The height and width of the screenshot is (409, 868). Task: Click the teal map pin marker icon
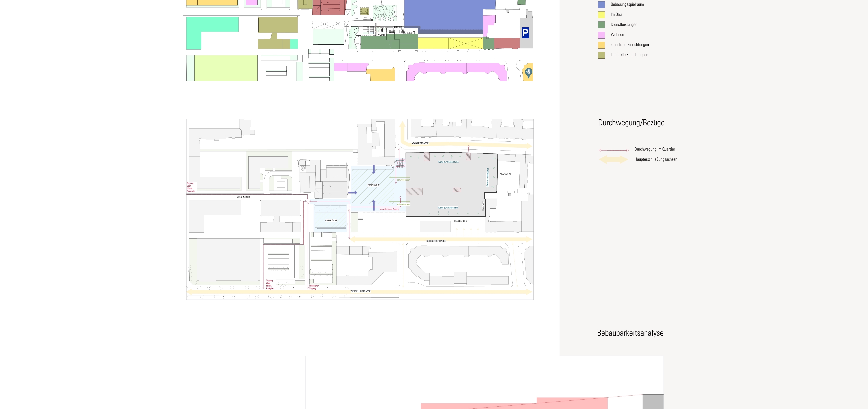point(528,72)
